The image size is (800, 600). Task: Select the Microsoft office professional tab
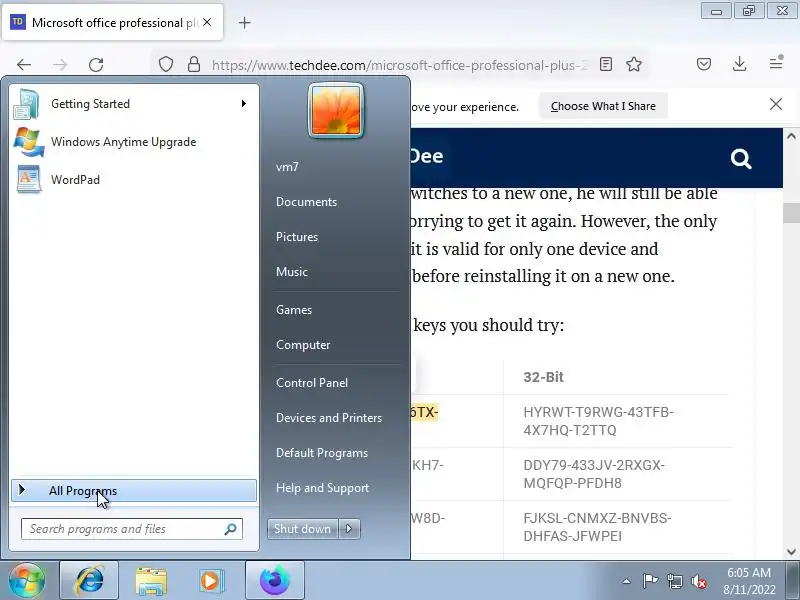[113, 22]
